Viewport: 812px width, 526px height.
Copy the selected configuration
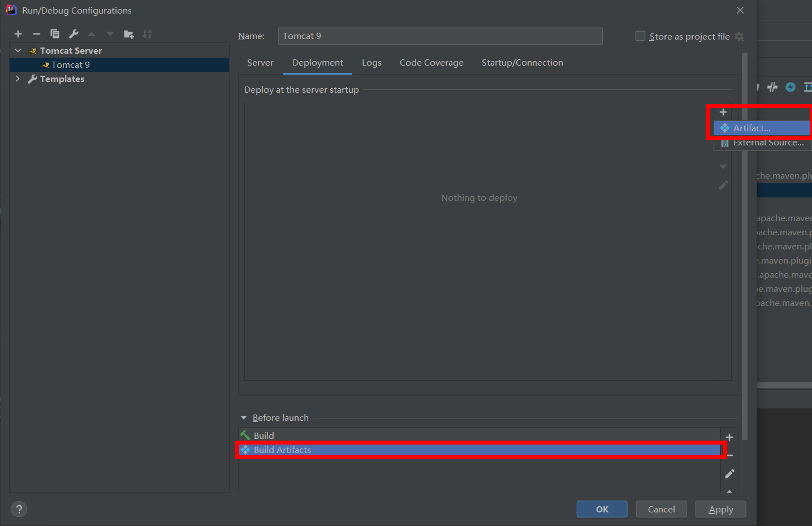pyautogui.click(x=55, y=34)
